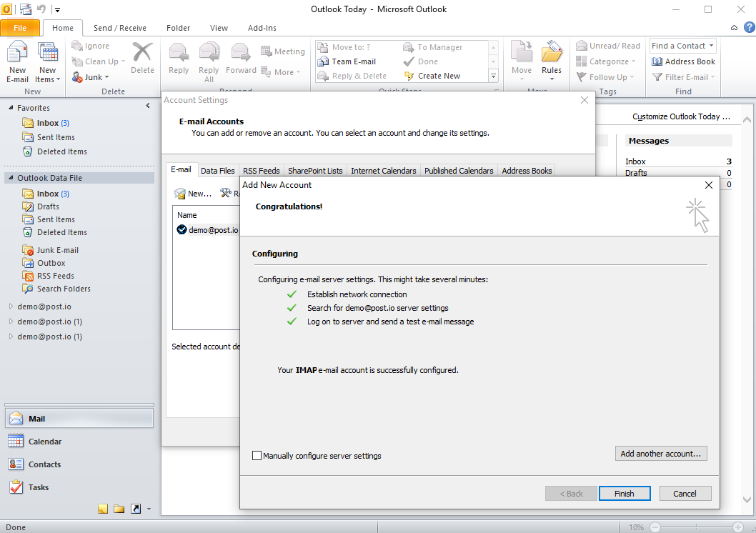Click the zoom out minus button

click(x=655, y=527)
